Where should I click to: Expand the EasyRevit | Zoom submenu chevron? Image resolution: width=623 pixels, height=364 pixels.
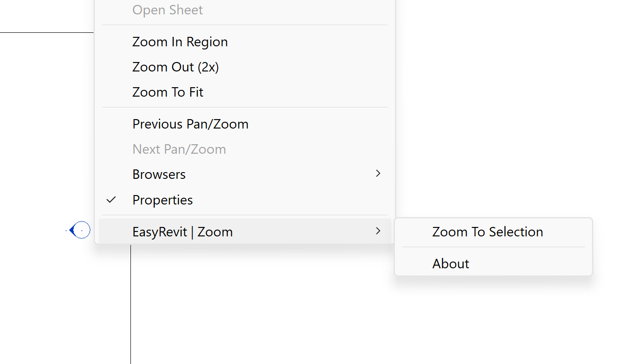pos(378,231)
